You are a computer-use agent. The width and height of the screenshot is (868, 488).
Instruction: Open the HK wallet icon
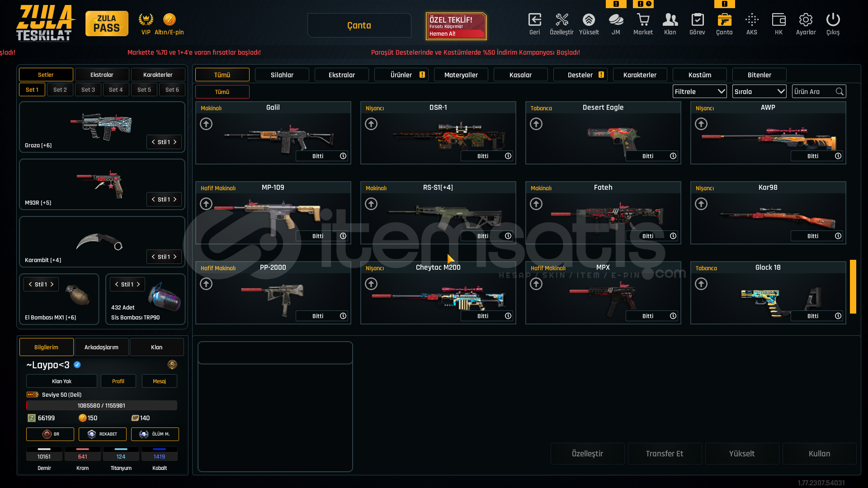[778, 20]
